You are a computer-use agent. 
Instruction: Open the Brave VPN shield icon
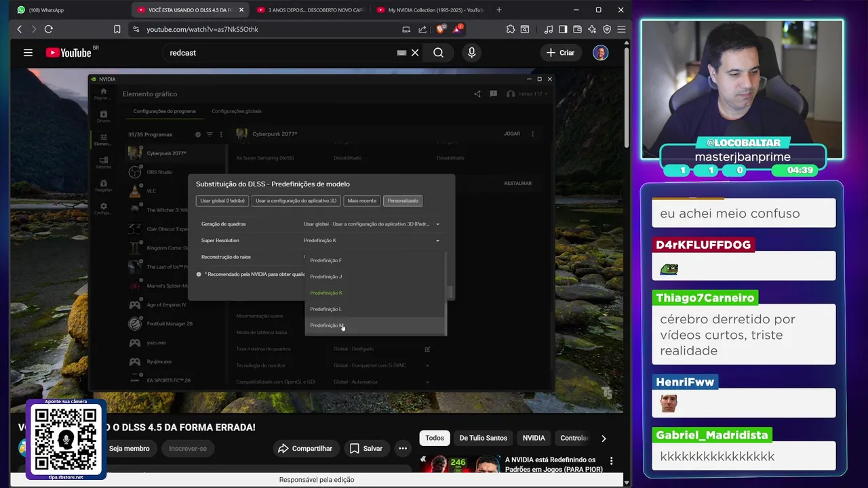(x=607, y=29)
